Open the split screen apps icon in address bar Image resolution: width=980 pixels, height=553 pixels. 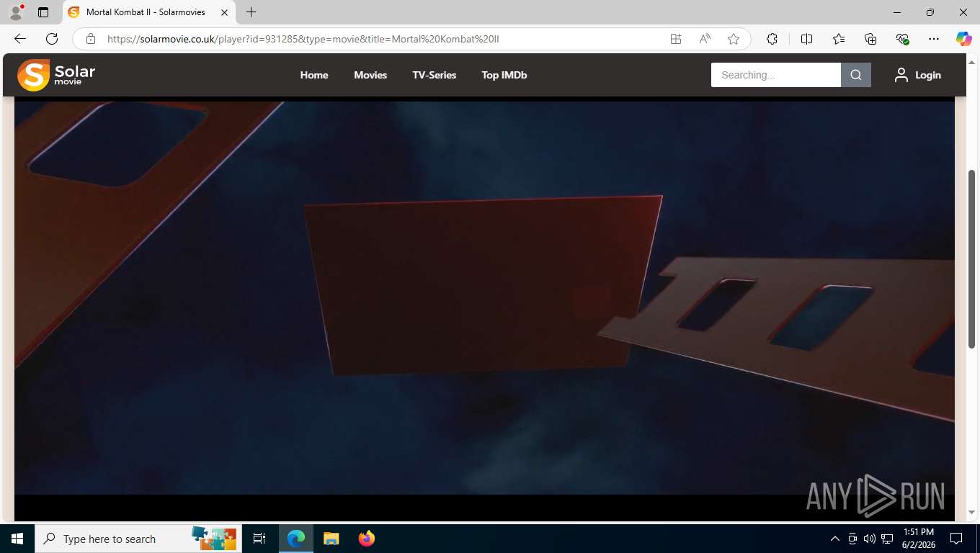coord(676,39)
